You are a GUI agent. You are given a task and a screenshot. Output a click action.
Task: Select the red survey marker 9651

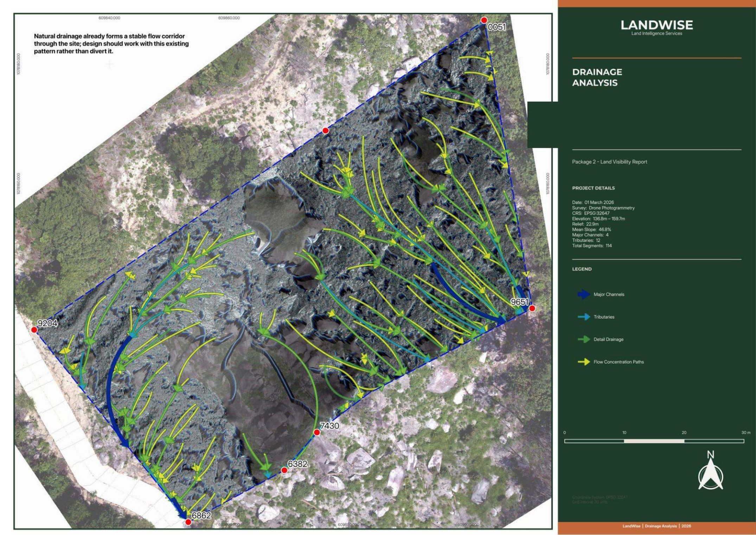[532, 308]
